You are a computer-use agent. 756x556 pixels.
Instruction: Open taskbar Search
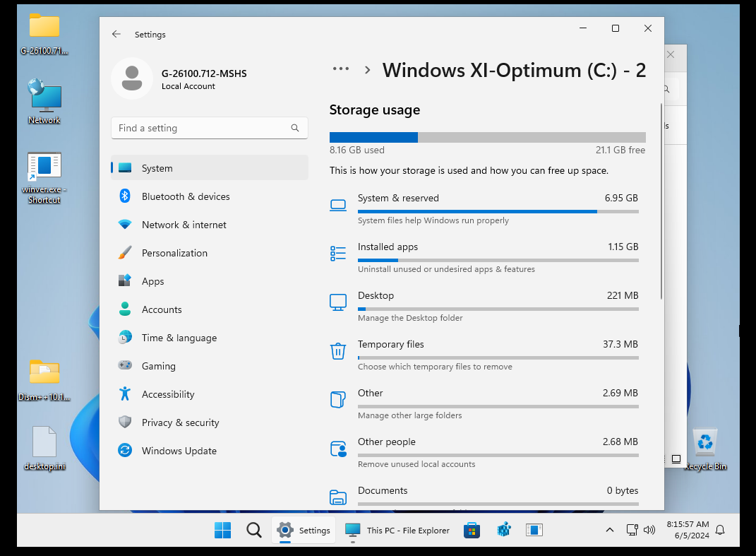pyautogui.click(x=253, y=530)
